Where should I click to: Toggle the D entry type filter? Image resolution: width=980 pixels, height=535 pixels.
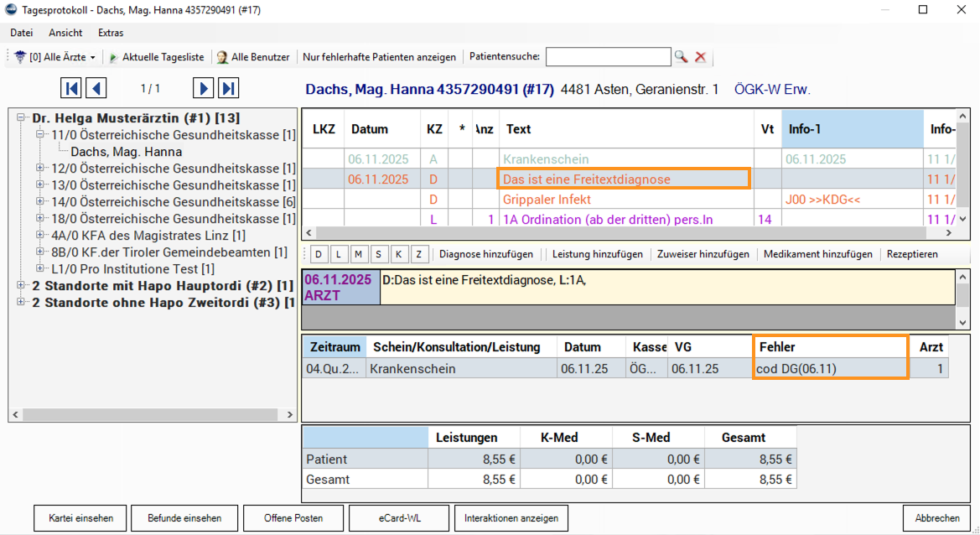click(319, 254)
